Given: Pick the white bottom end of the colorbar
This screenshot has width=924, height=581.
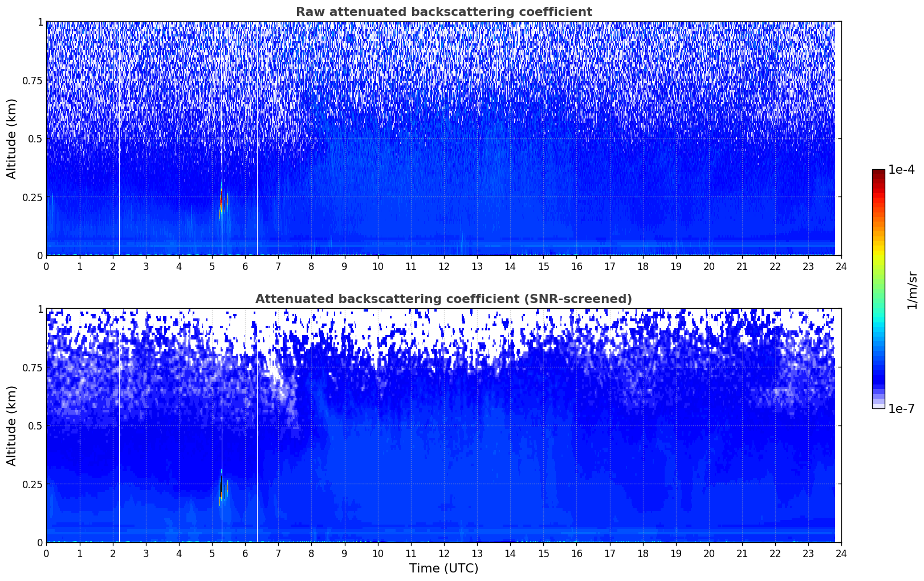Looking at the screenshot, I should [x=878, y=406].
